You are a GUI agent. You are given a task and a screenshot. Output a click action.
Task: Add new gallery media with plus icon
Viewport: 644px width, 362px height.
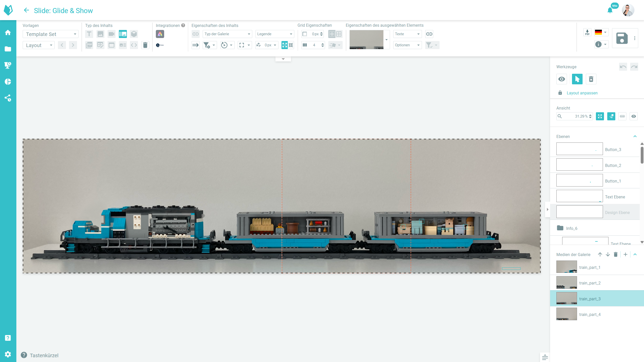[625, 255]
